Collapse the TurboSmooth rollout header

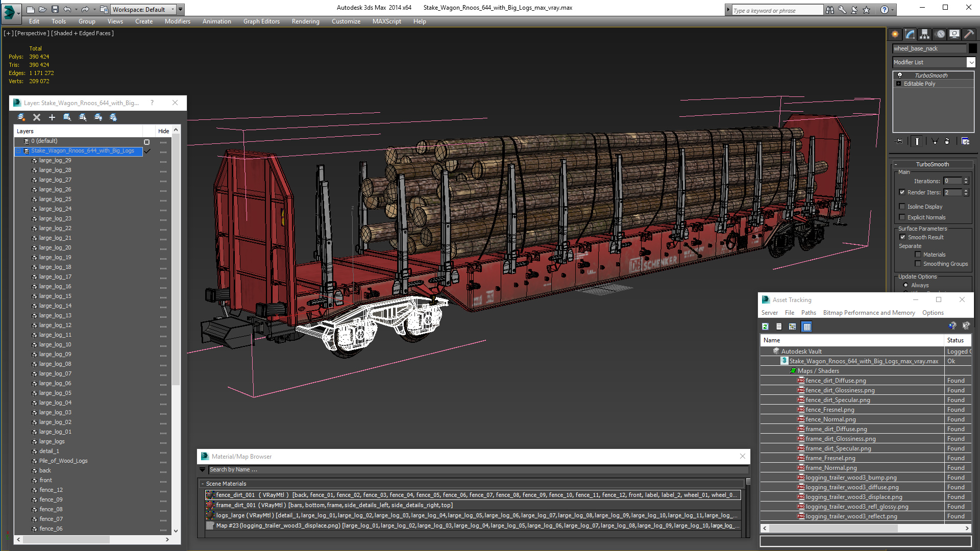932,164
